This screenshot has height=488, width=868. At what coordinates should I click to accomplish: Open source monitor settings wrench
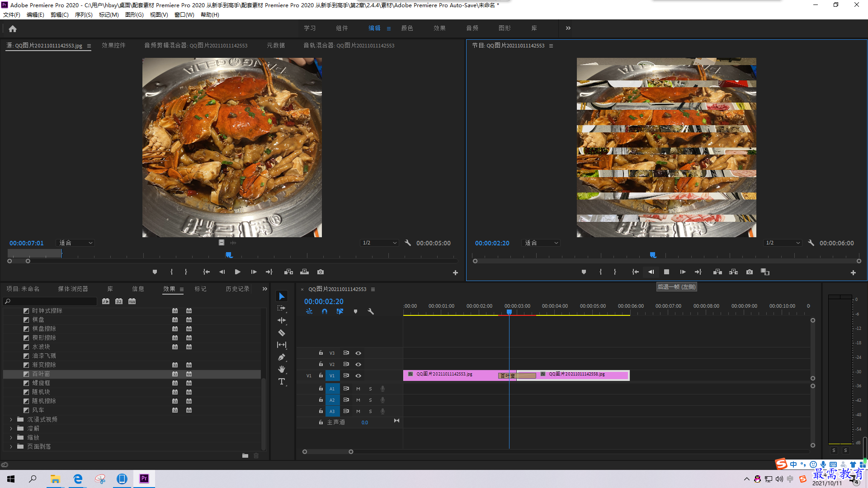[x=408, y=243]
